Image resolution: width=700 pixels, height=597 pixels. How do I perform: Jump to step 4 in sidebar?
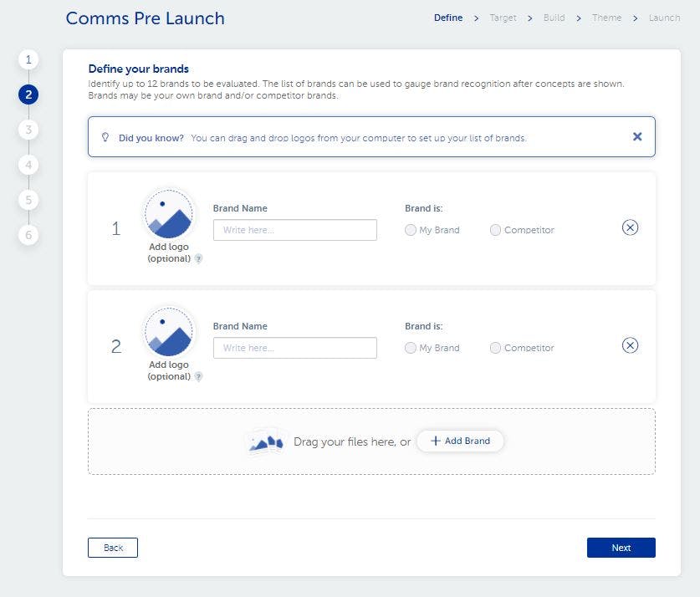pos(28,165)
